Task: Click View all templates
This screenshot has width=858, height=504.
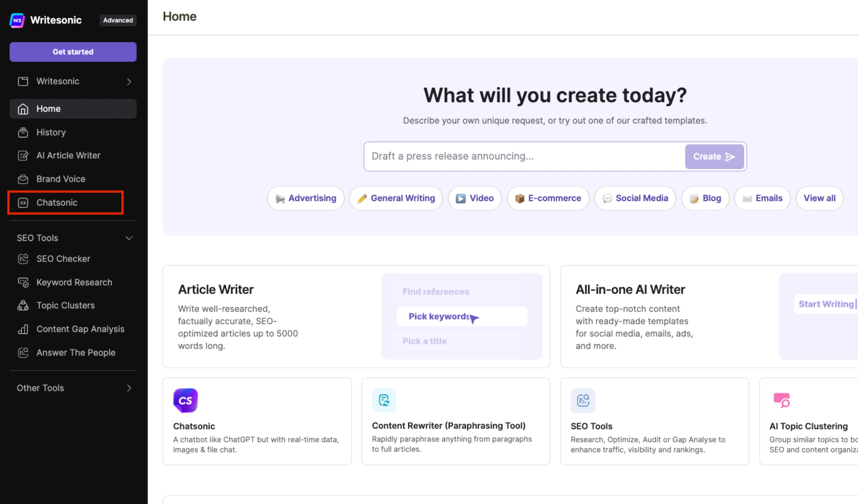Action: 819,198
